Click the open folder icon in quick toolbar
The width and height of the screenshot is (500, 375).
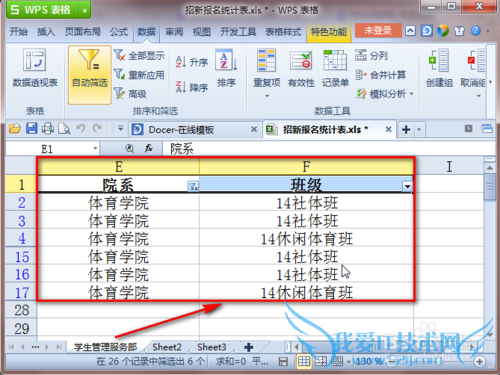(x=15, y=129)
